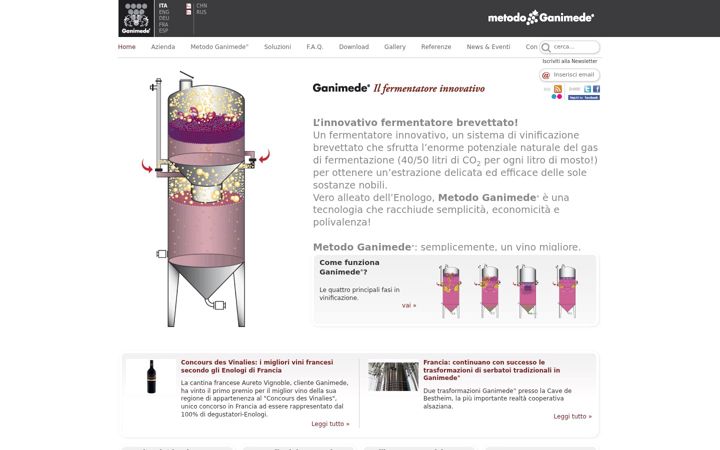Click the PDF icon next to CHN

(189, 6)
